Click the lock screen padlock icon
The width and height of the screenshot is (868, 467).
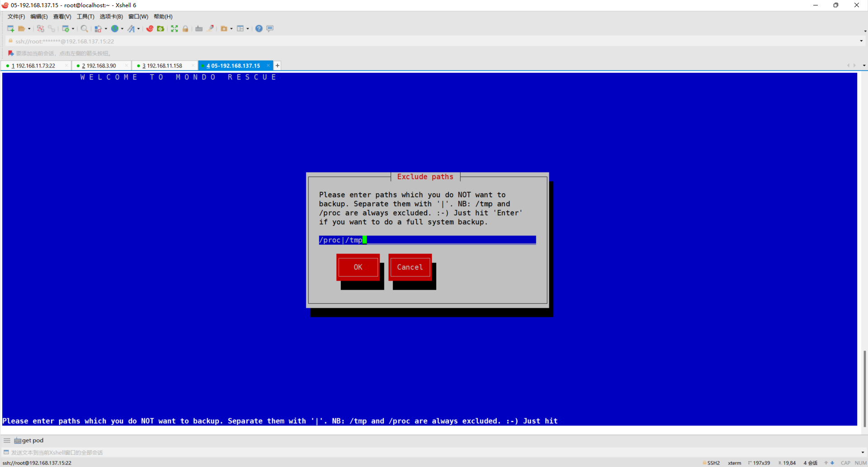pyautogui.click(x=185, y=29)
